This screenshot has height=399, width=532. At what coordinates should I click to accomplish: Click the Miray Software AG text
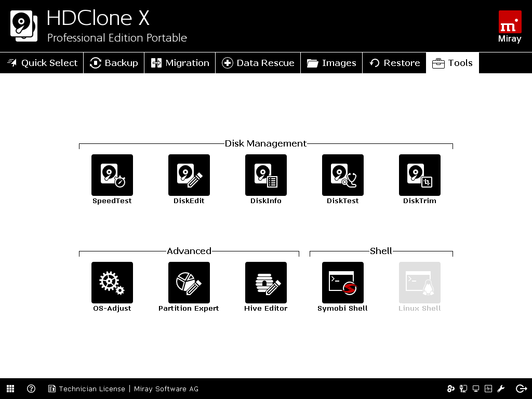click(166, 389)
